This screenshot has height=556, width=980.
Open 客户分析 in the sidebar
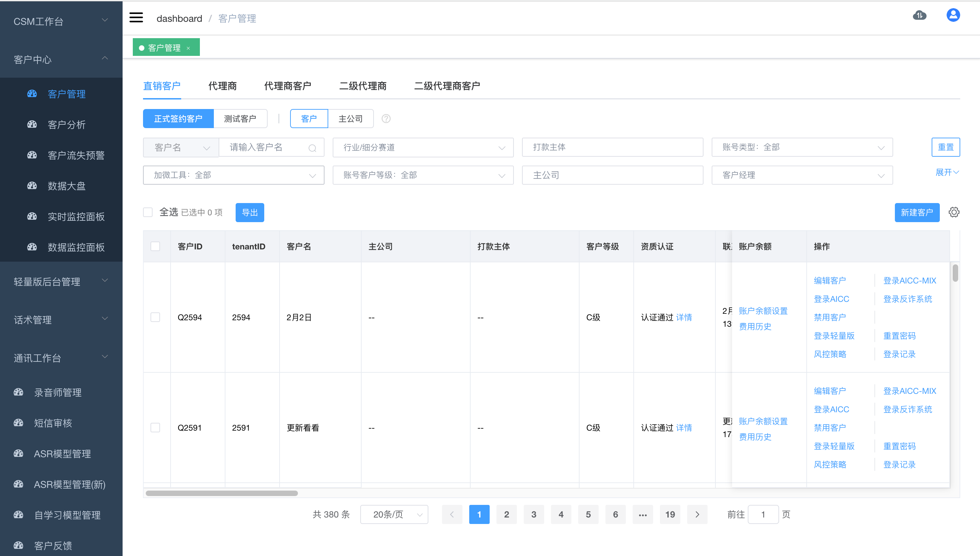61,124
